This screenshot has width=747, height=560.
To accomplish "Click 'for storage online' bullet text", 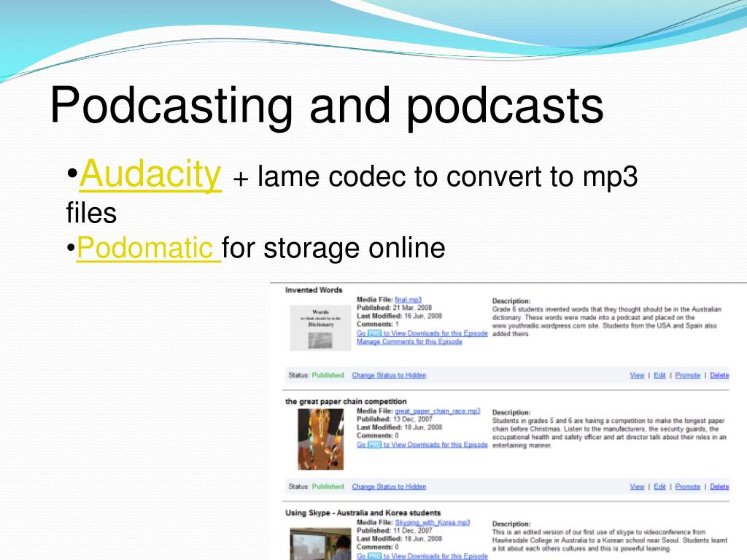I will click(333, 248).
